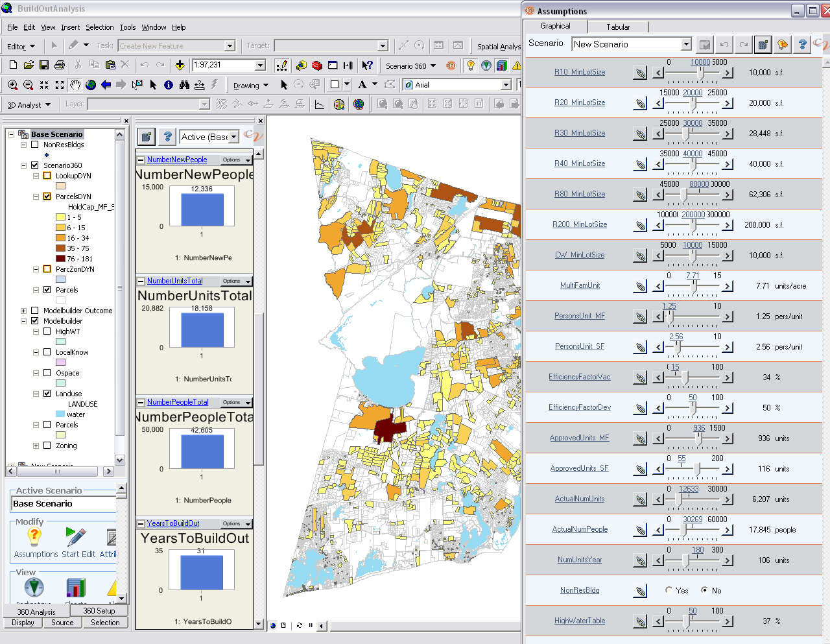Click the bar chart Indicators toolbar icon
The height and width of the screenshot is (644, 830).
(x=502, y=66)
